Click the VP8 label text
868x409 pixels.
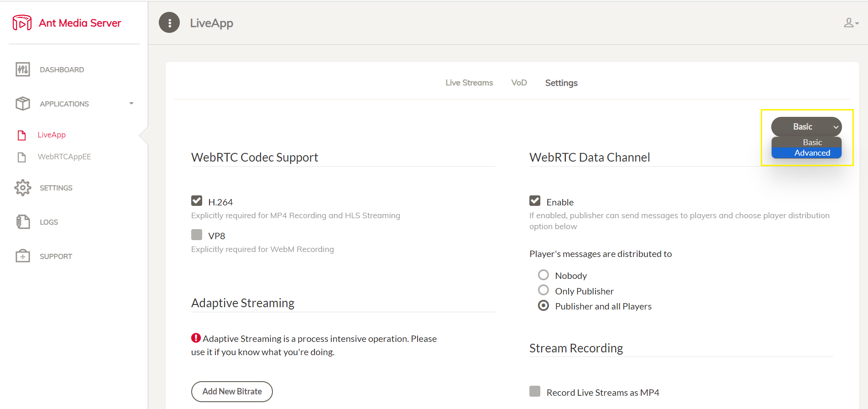coord(217,236)
